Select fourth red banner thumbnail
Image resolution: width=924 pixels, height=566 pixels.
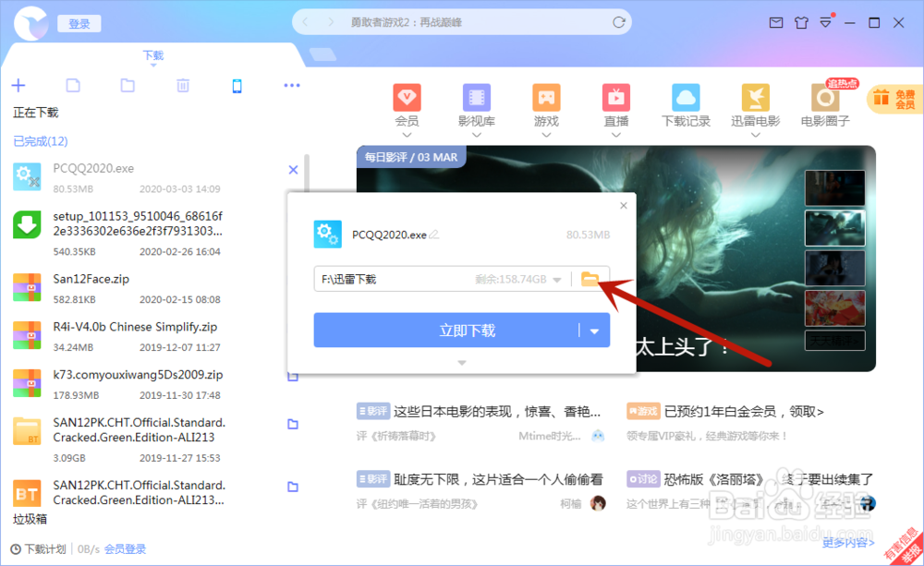(x=835, y=307)
